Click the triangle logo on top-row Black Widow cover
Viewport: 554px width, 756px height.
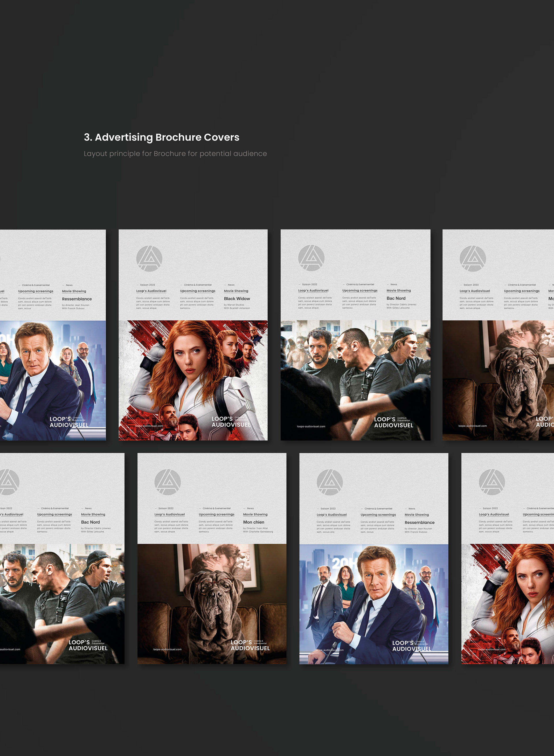[149, 259]
